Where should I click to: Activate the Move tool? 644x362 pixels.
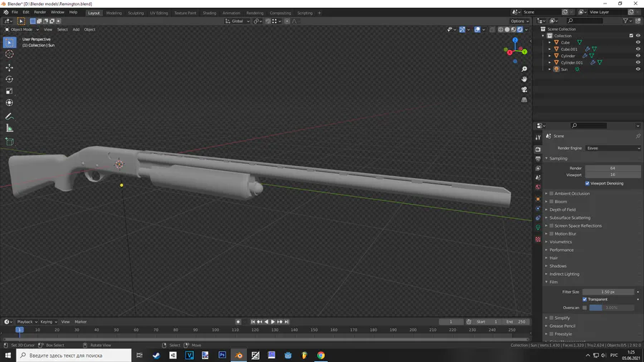tap(9, 67)
